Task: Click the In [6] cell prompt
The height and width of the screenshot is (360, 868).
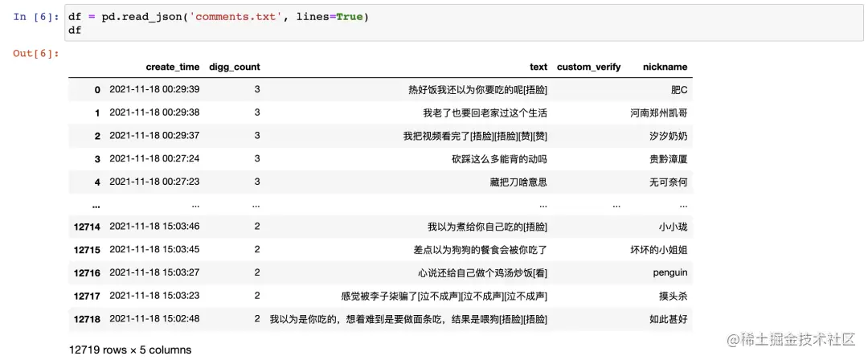Action: [36, 16]
